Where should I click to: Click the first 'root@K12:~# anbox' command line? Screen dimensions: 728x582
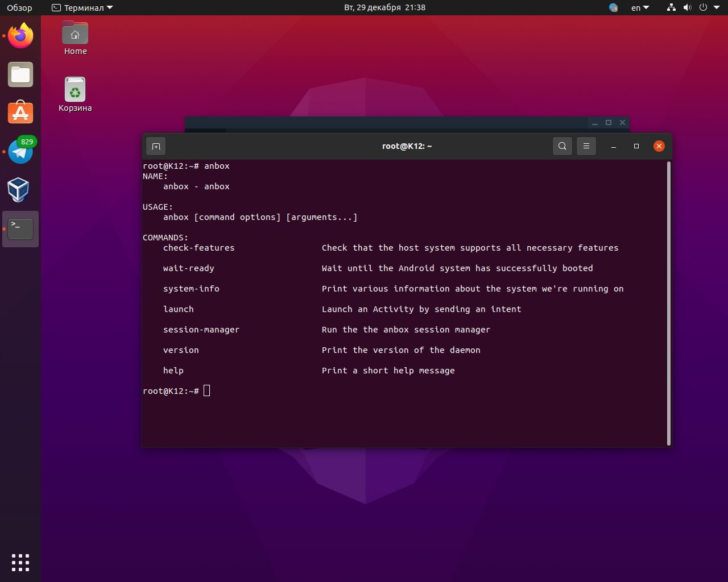[x=186, y=166]
